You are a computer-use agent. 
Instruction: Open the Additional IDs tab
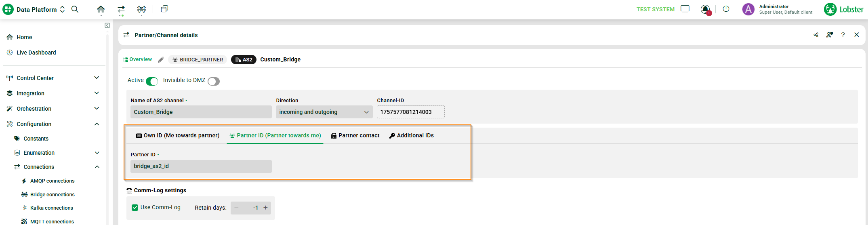411,135
